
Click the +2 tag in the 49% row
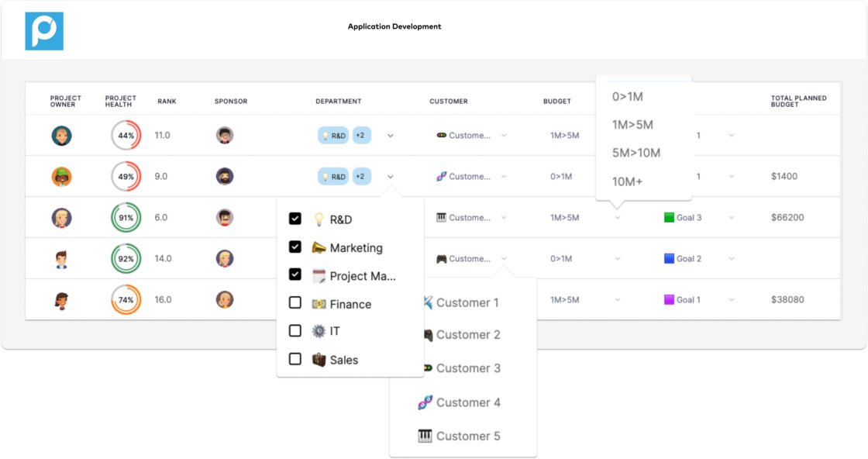(x=360, y=176)
